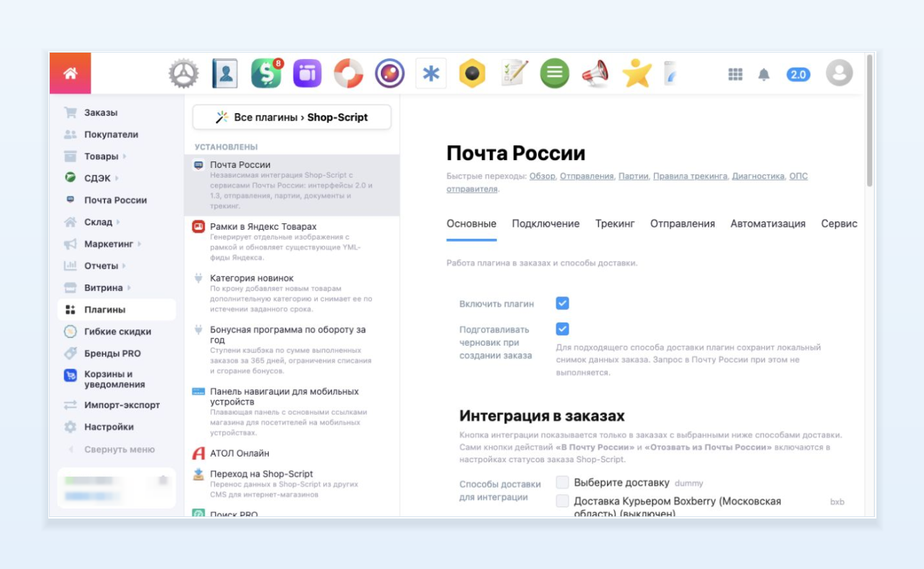Switch to the Автоматизация tab
Image resolution: width=924 pixels, height=569 pixels.
[768, 223]
